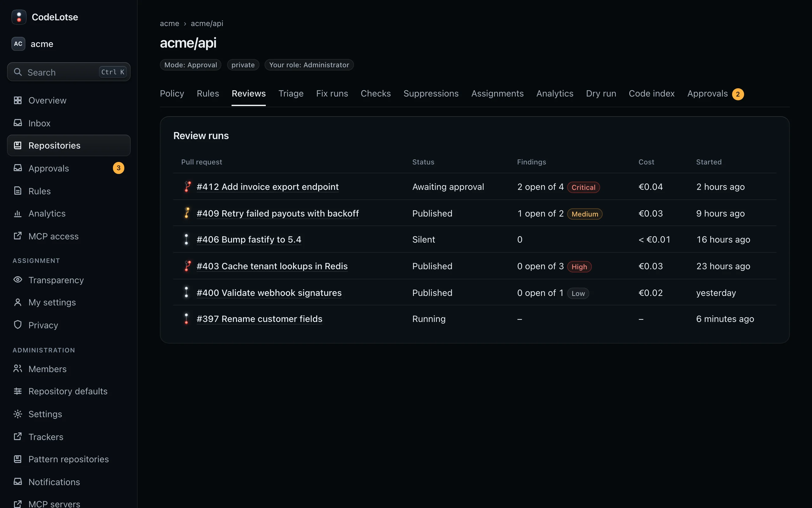The image size is (812, 508).
Task: Click the AC workspace avatar
Action: click(x=18, y=44)
